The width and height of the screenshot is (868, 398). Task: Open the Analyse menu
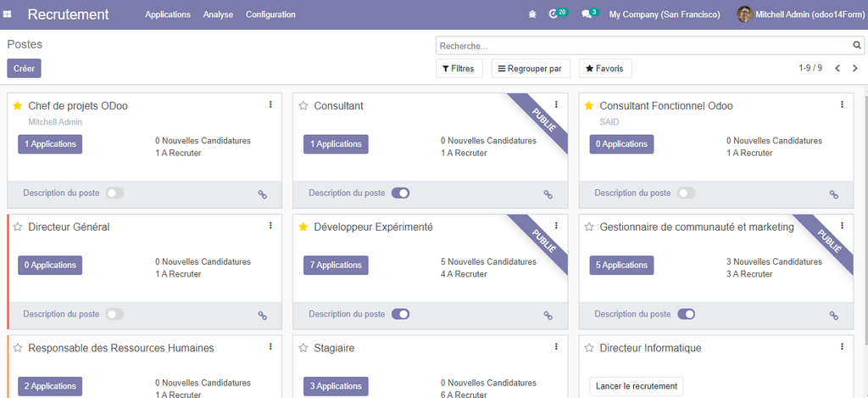218,14
